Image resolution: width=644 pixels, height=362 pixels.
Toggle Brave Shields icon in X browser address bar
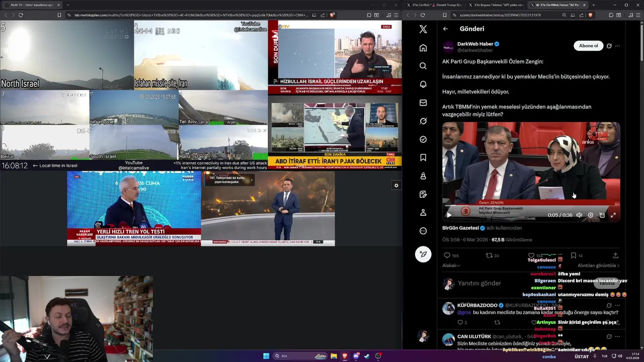click(x=590, y=15)
